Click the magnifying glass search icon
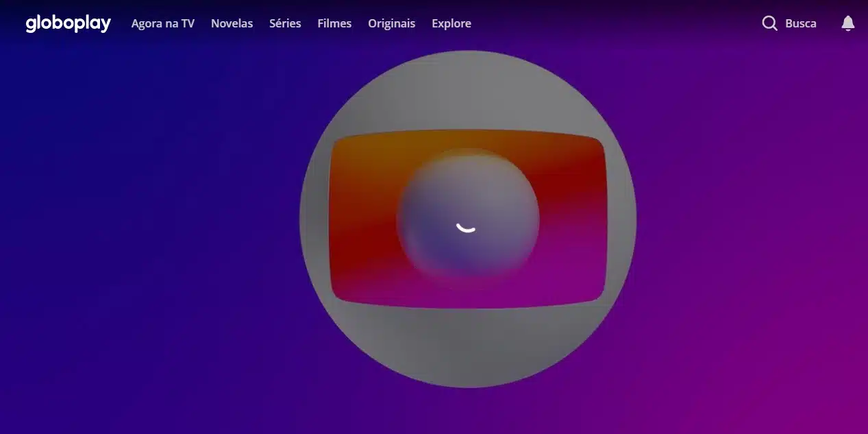Viewport: 868px width, 434px height. 769,23
